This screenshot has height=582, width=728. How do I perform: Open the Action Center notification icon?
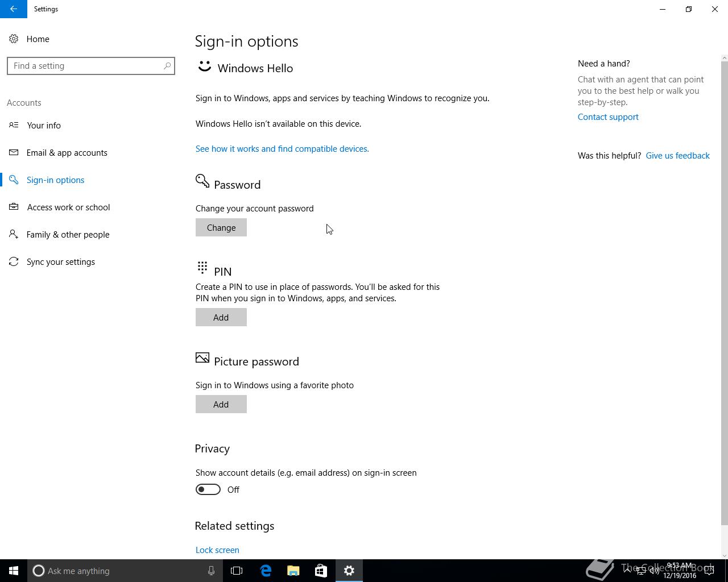[710, 571]
